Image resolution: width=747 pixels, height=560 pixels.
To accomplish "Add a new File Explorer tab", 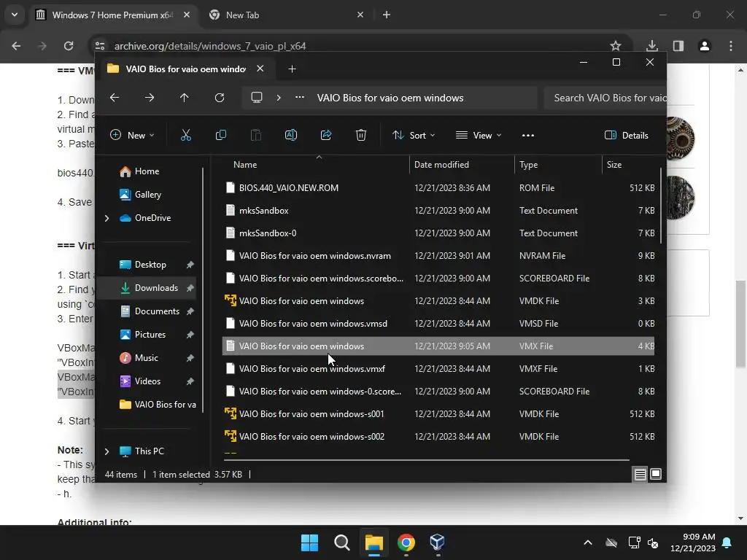I will click(x=292, y=69).
